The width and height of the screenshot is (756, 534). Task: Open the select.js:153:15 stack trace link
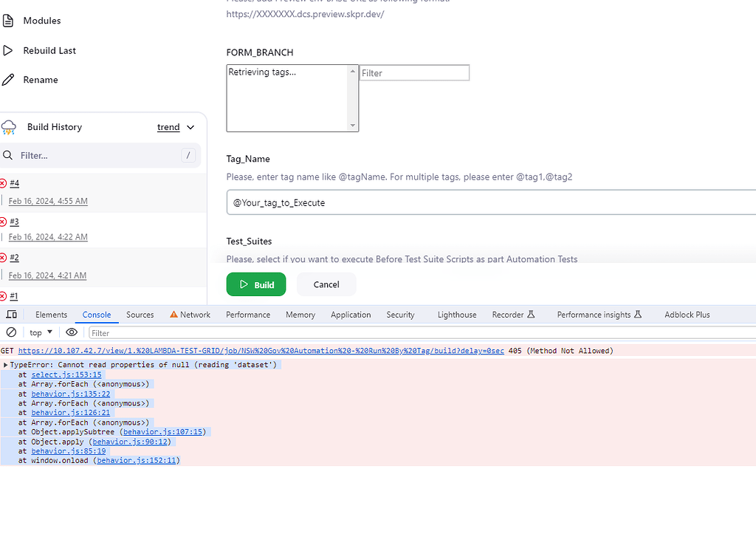point(66,374)
